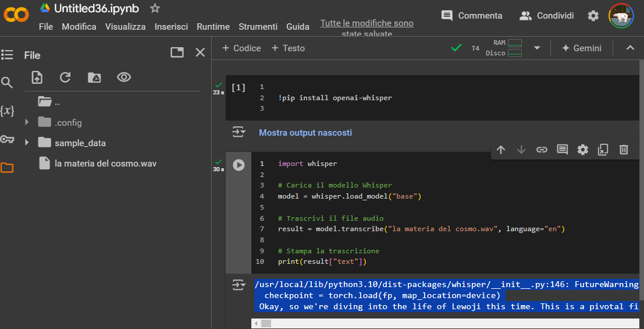Open the Runtime menu
This screenshot has height=329, width=644.
(x=213, y=27)
